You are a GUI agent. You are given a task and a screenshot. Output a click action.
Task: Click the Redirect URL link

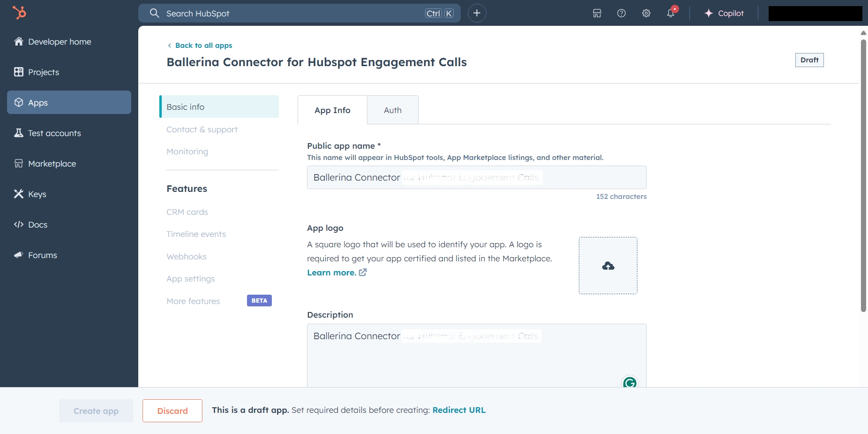click(459, 410)
